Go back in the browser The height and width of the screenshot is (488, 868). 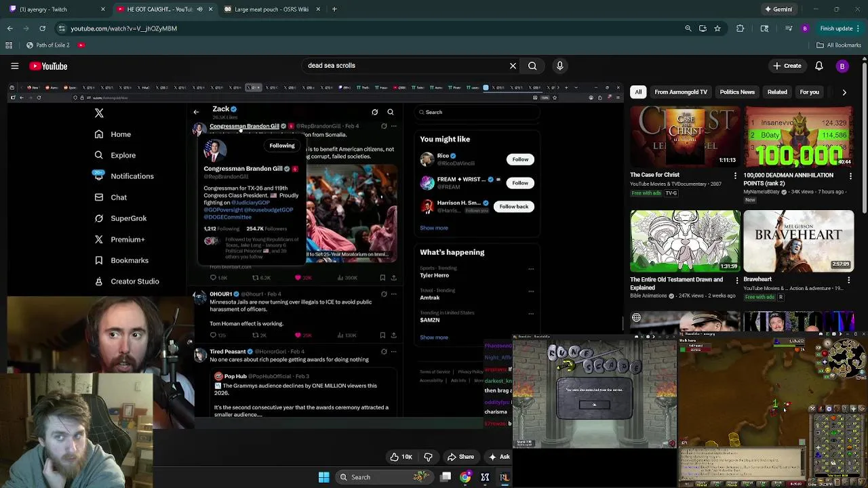tap(9, 28)
